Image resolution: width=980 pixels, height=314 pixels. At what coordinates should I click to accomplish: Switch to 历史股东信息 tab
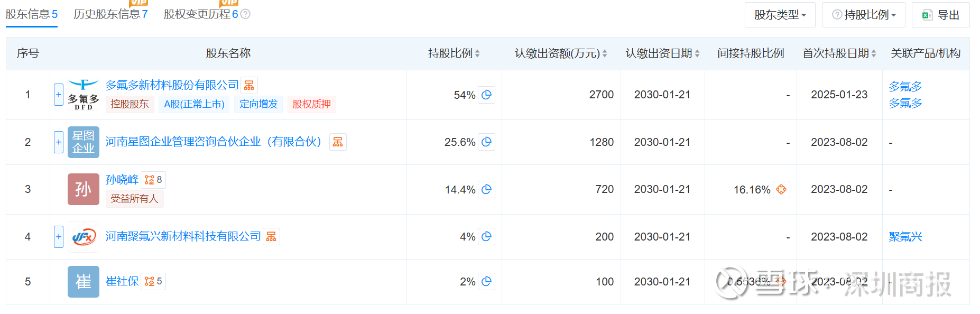110,14
